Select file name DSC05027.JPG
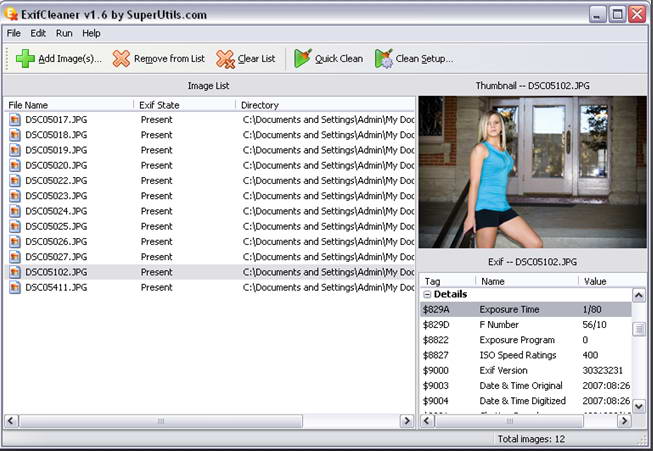The image size is (653, 451). coord(56,257)
